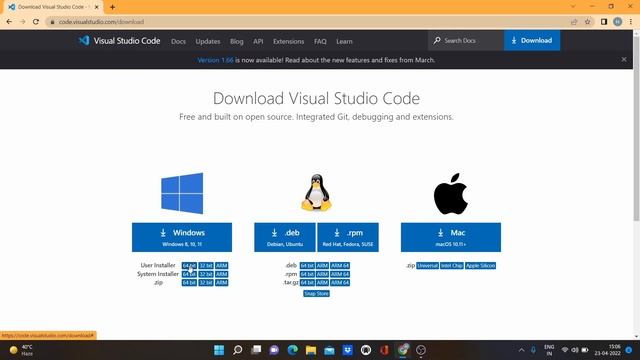
Task: Click the Chrome icon on the taskbar
Action: [403, 350]
